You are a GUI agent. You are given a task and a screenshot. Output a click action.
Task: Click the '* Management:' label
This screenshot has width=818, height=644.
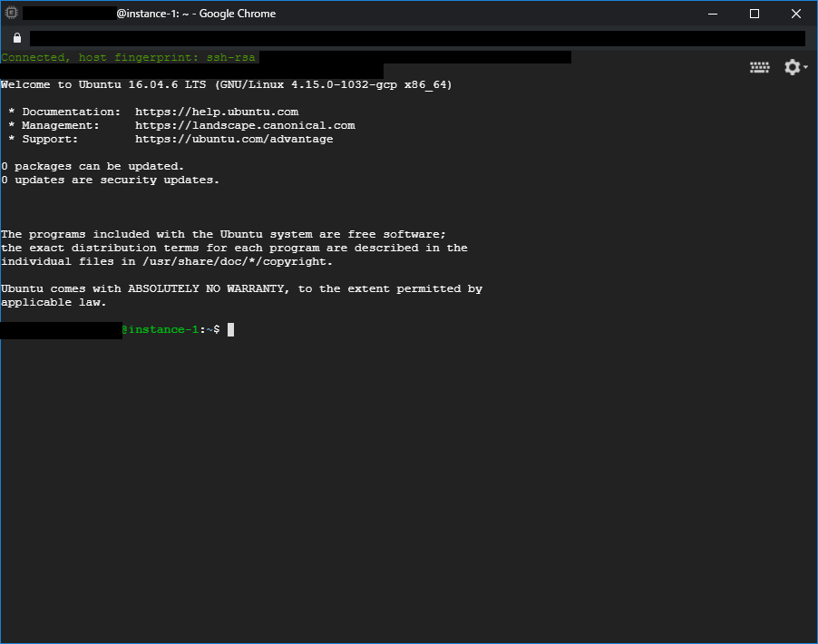pos(54,125)
